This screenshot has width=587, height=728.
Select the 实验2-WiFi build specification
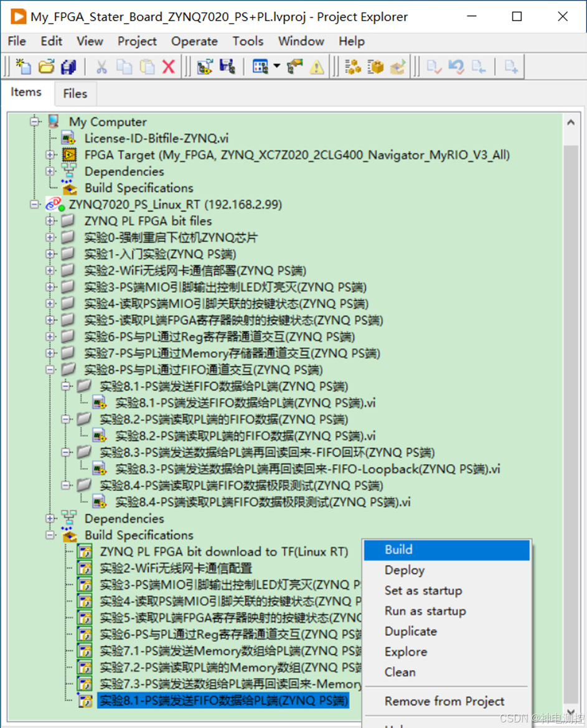176,568
